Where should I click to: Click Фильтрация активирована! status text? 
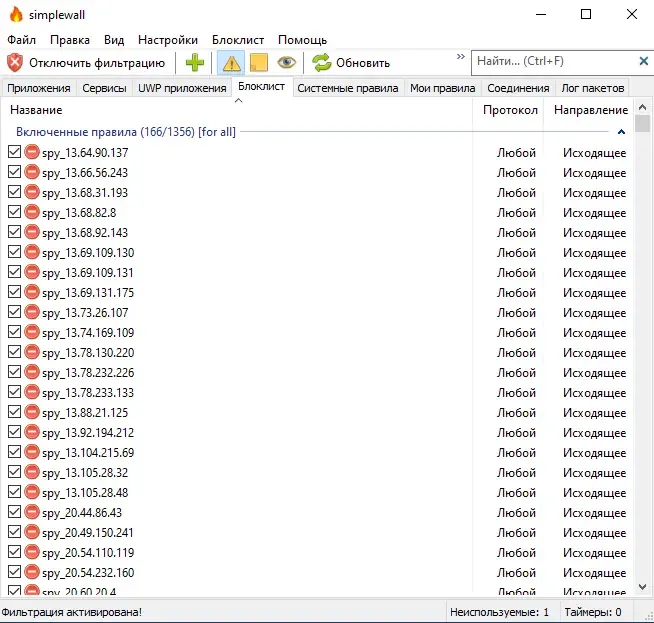pos(72,612)
